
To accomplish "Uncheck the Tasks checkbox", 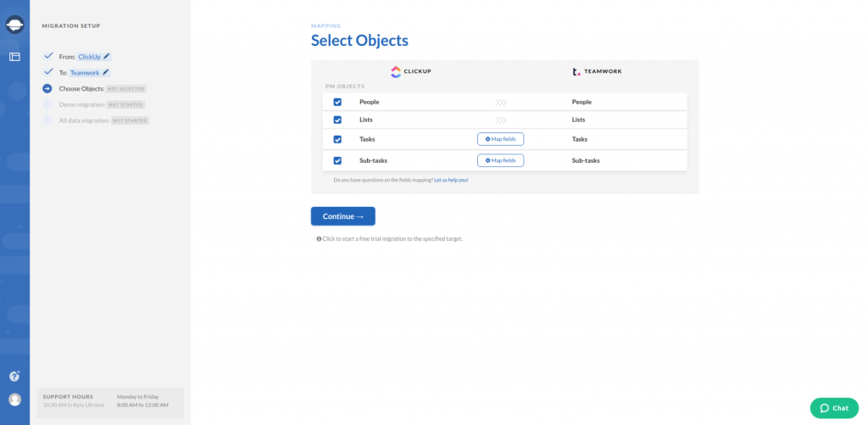I will (x=337, y=139).
